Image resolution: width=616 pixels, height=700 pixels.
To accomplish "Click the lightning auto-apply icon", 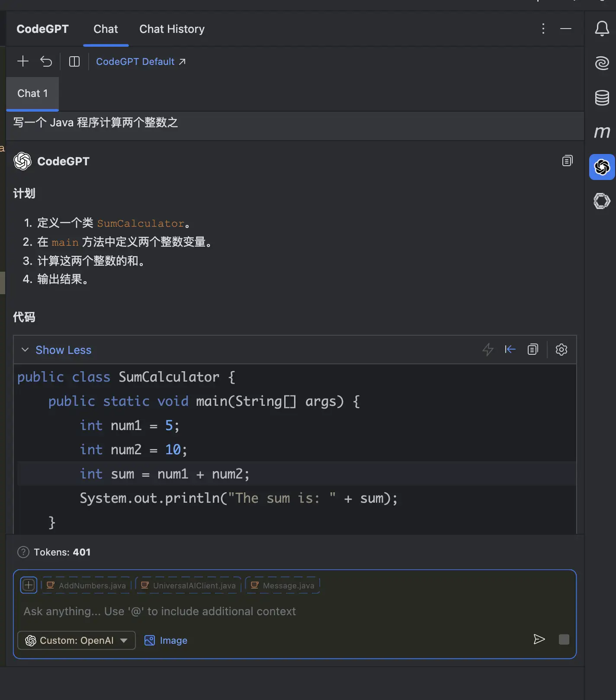I will (x=488, y=349).
